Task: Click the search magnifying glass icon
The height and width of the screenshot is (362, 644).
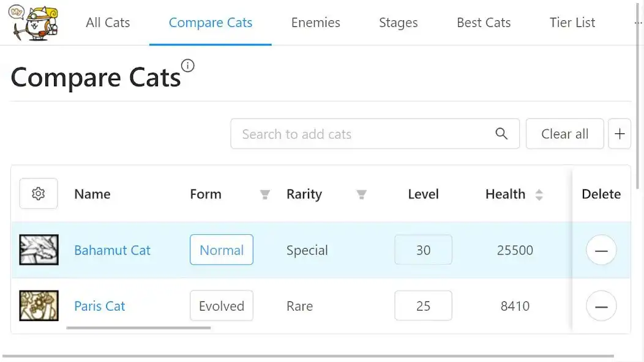Action: click(x=501, y=133)
